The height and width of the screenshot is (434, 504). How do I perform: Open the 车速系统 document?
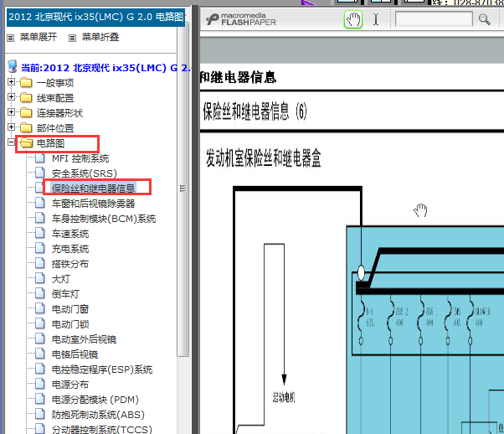(x=70, y=234)
